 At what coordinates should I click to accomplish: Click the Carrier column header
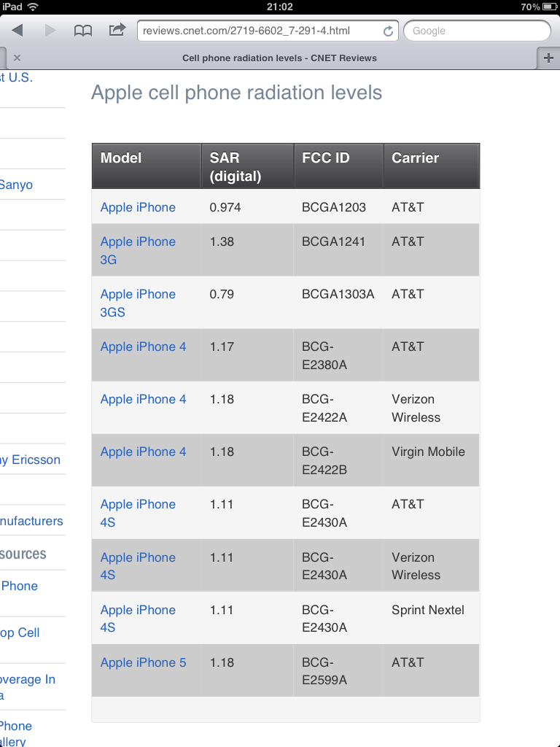tap(432, 166)
